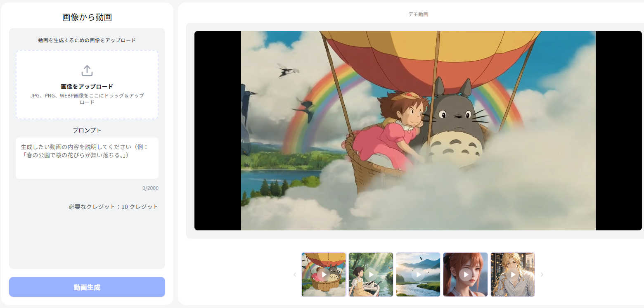
Task: Play the misty river landscape demo thumbnail
Action: pos(418,275)
